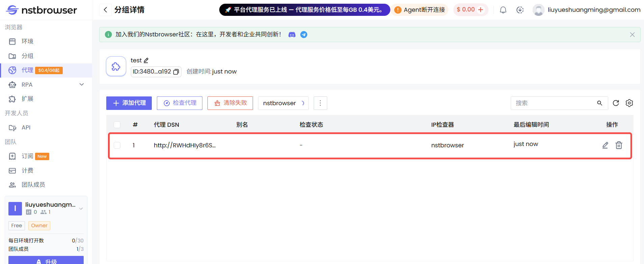Open the 扩展 sidebar section
Image resolution: width=644 pixels, height=264 pixels.
click(46, 99)
